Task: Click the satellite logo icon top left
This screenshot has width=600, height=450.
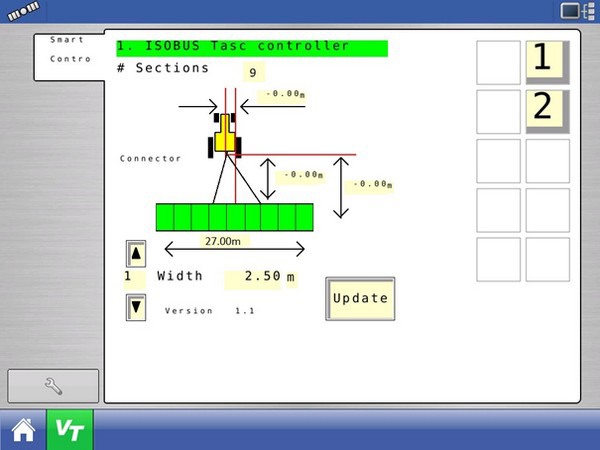Action: 20,10
